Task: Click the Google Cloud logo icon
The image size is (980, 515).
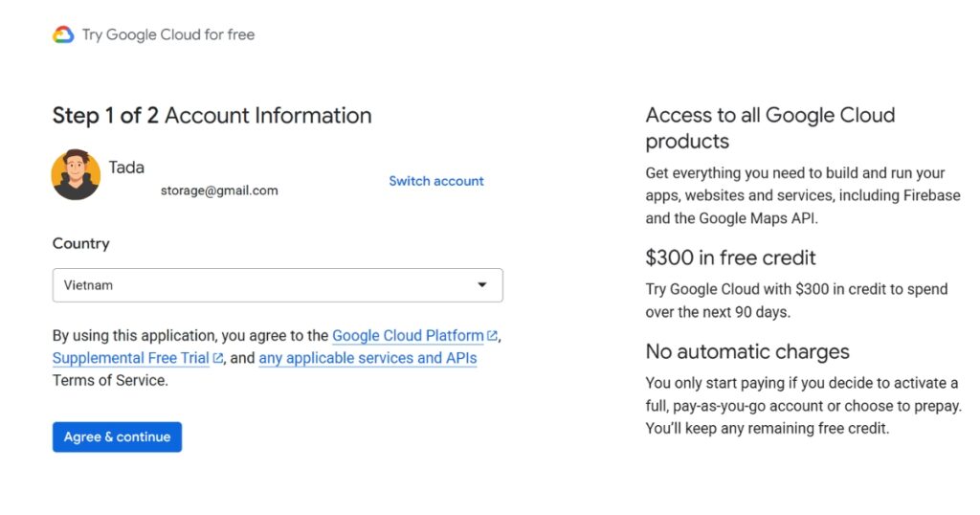Action: click(x=63, y=35)
